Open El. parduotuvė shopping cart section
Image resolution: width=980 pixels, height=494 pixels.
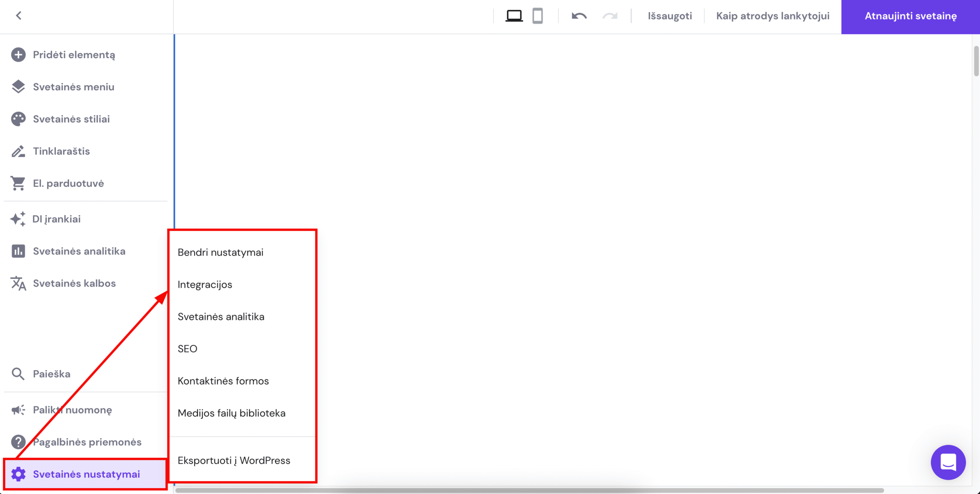[x=68, y=183]
